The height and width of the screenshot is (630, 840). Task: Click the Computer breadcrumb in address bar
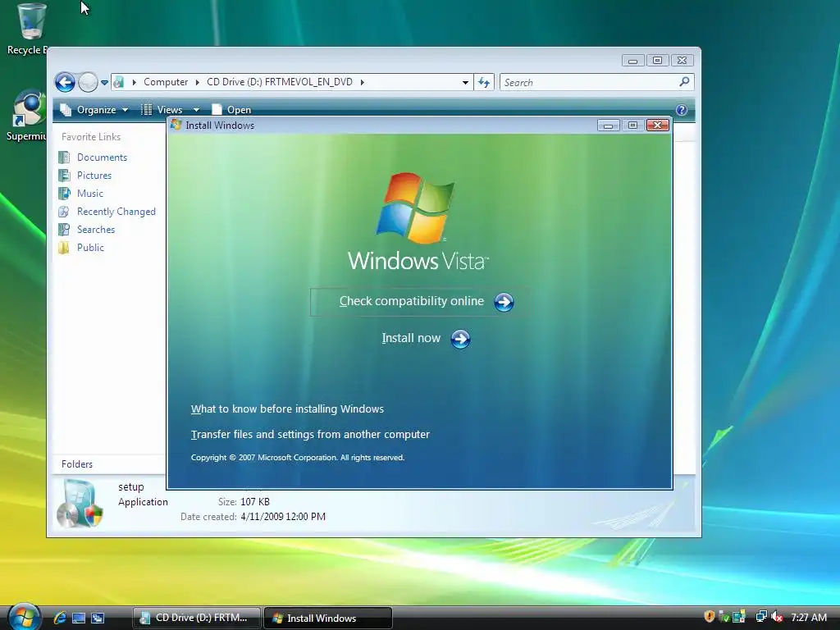pos(166,82)
